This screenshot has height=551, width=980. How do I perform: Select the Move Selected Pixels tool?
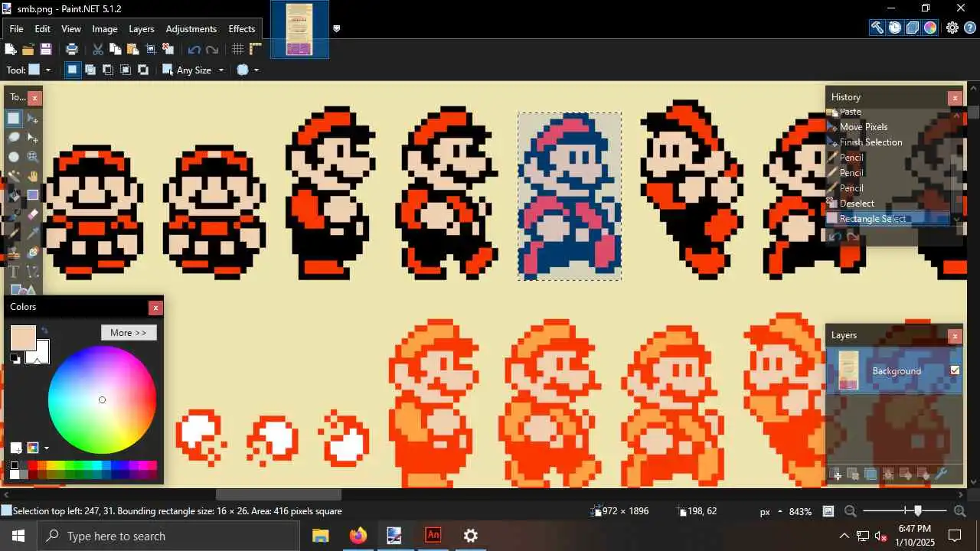pyautogui.click(x=33, y=118)
